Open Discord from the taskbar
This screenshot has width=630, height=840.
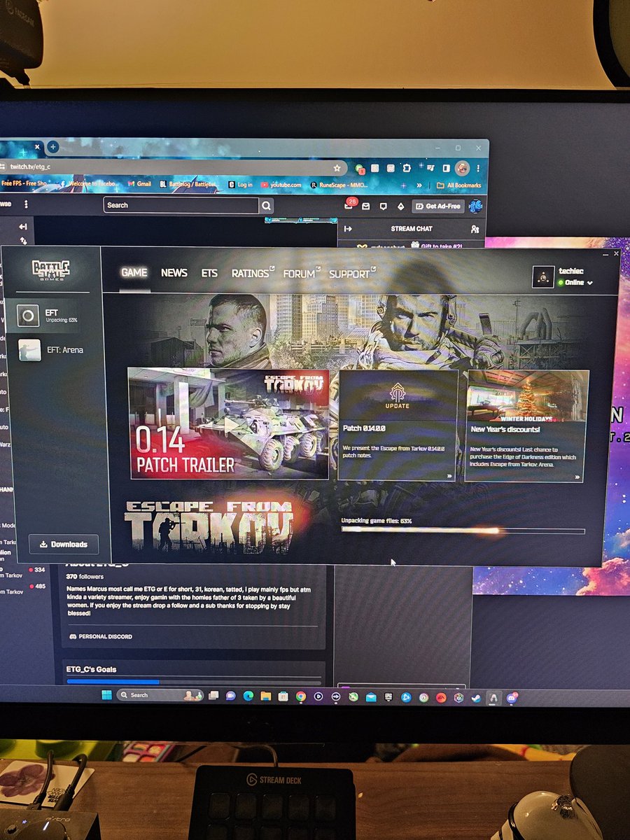(512, 698)
